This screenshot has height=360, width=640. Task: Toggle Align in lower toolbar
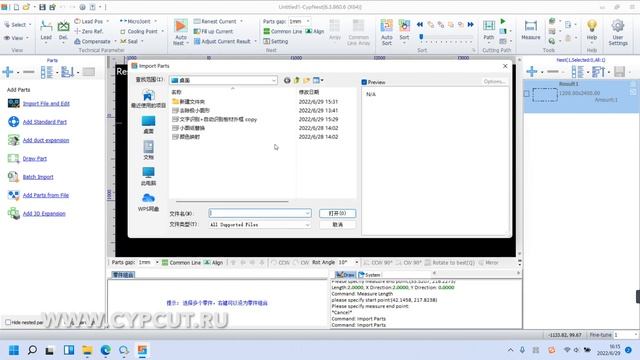click(x=213, y=262)
